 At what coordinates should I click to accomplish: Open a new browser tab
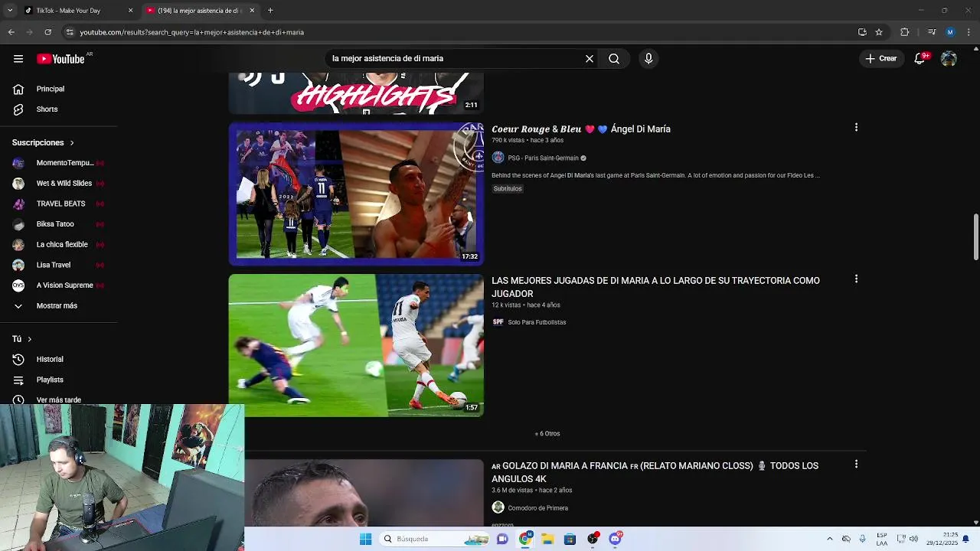tap(270, 11)
